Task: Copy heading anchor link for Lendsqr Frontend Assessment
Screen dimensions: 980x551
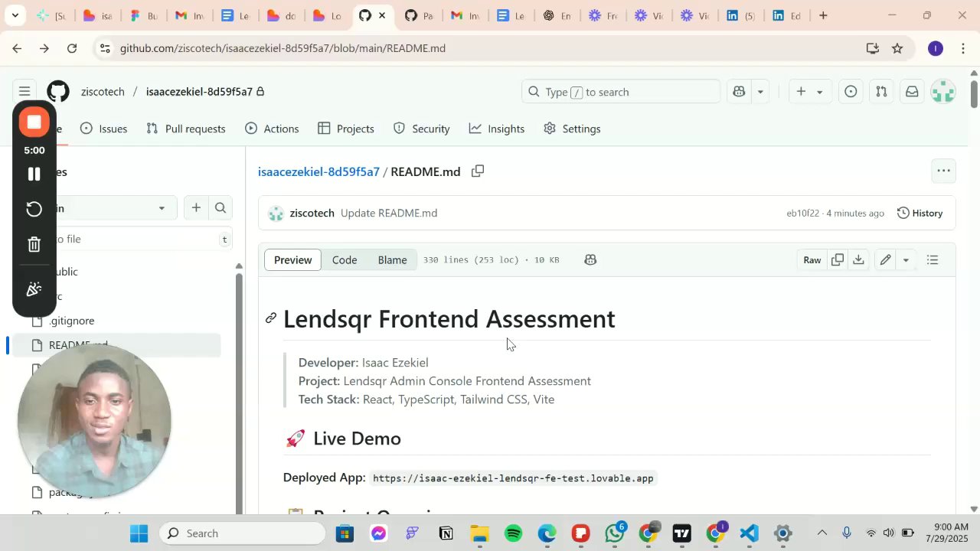Action: click(x=271, y=318)
